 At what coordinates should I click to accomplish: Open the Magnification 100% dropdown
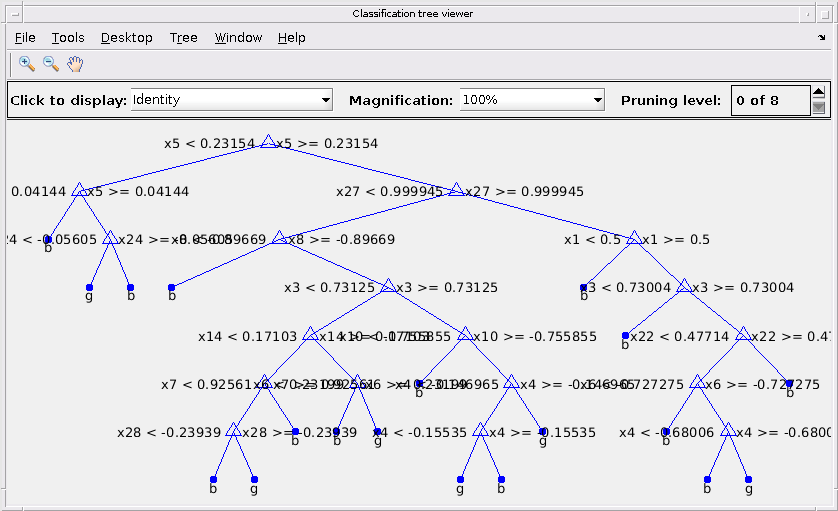(532, 99)
